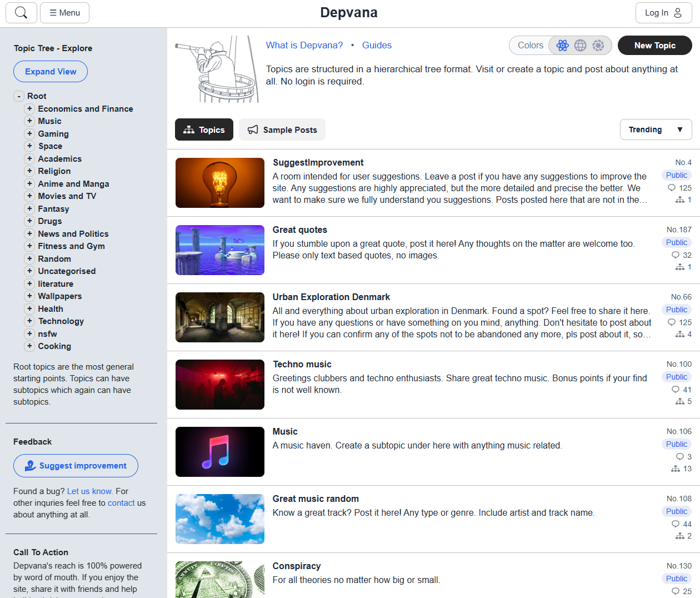Open search from the magnifier icon
700x598 pixels.
coord(21,12)
